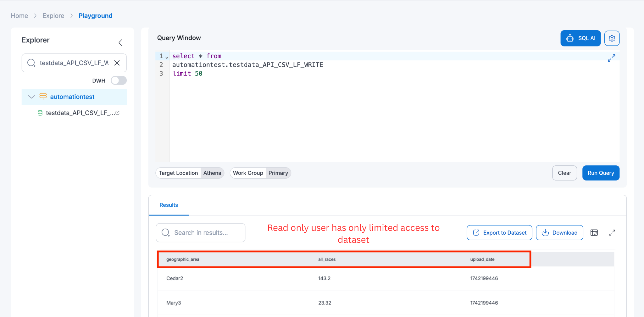The width and height of the screenshot is (644, 317).
Task: Navigate to Explore via breadcrumb
Action: point(53,15)
